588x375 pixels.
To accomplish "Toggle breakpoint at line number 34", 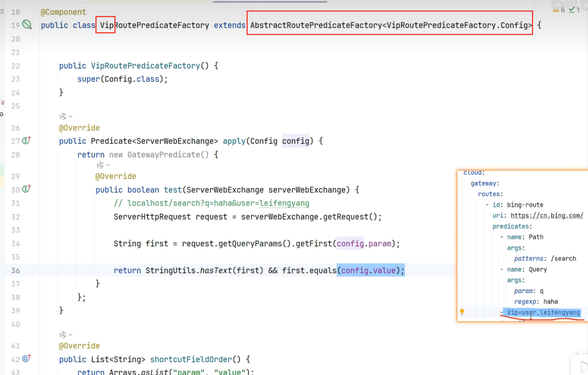I will (x=15, y=244).
